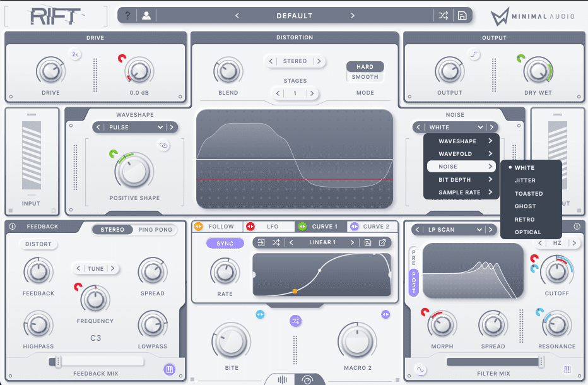
Task: Click blue modulation marker near Resonance knob
Action: [539, 312]
